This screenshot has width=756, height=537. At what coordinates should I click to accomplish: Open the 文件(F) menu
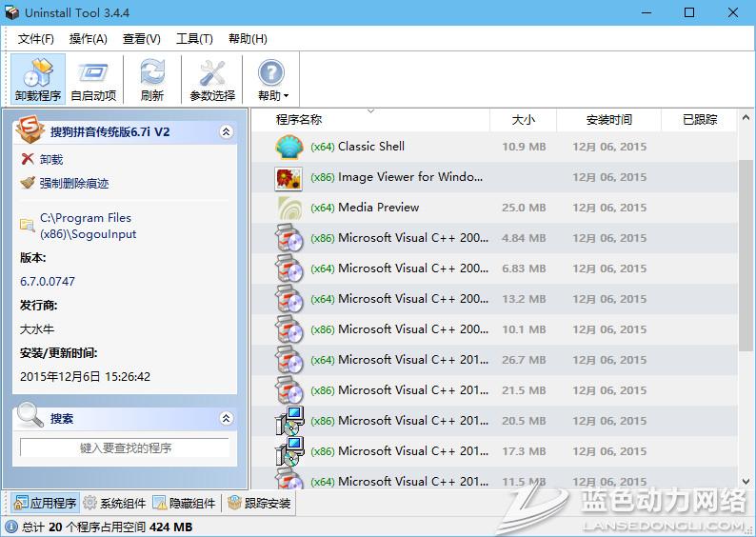click(x=36, y=39)
